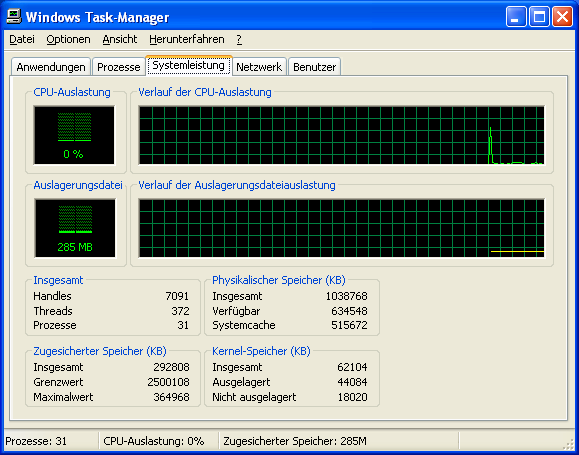Click the Nicht ausgelagert label
The image size is (579, 455).
pos(254,397)
